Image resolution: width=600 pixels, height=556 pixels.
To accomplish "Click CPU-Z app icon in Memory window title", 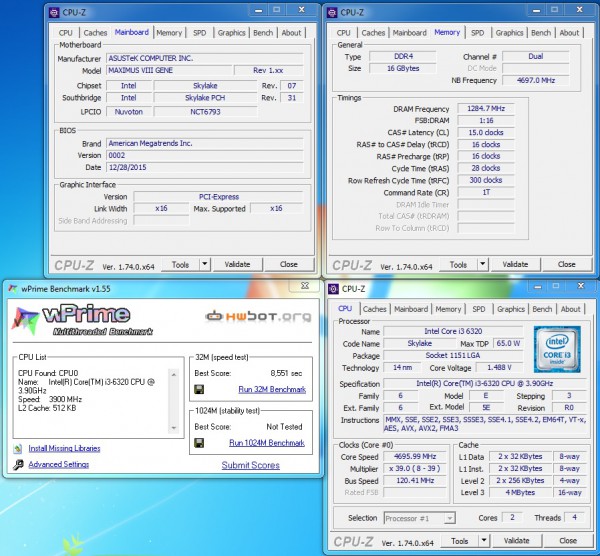I will click(x=332, y=13).
